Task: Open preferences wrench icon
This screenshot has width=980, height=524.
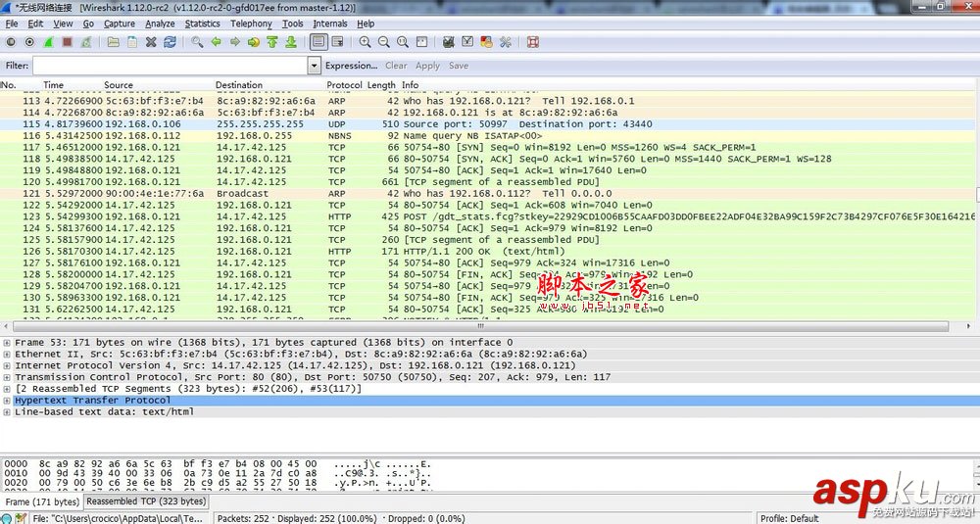Action: coord(505,42)
